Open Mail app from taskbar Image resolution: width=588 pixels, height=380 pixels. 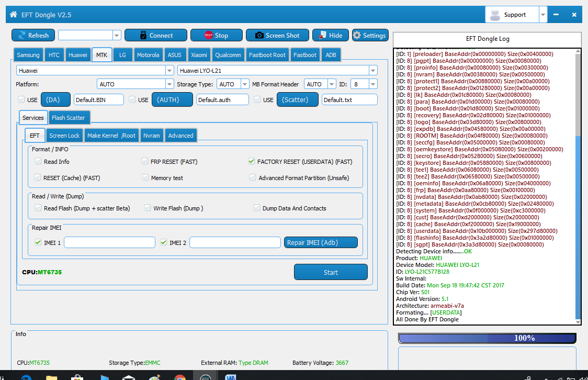tap(128, 377)
